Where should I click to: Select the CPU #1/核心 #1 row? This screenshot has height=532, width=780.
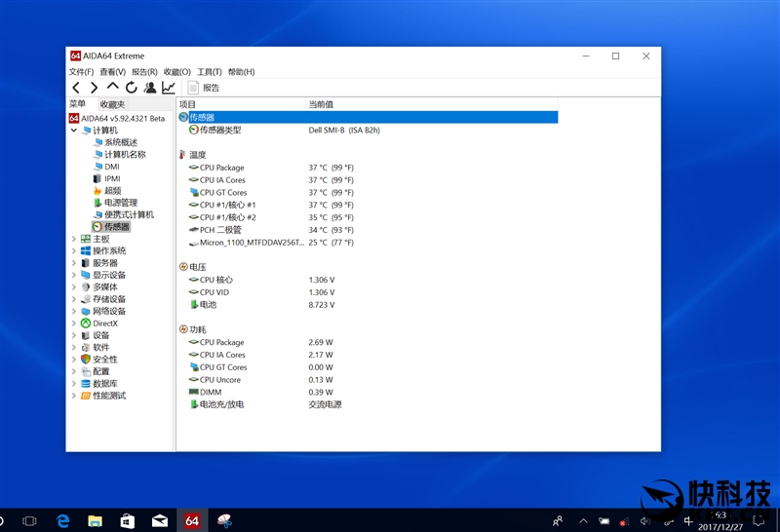click(x=369, y=205)
